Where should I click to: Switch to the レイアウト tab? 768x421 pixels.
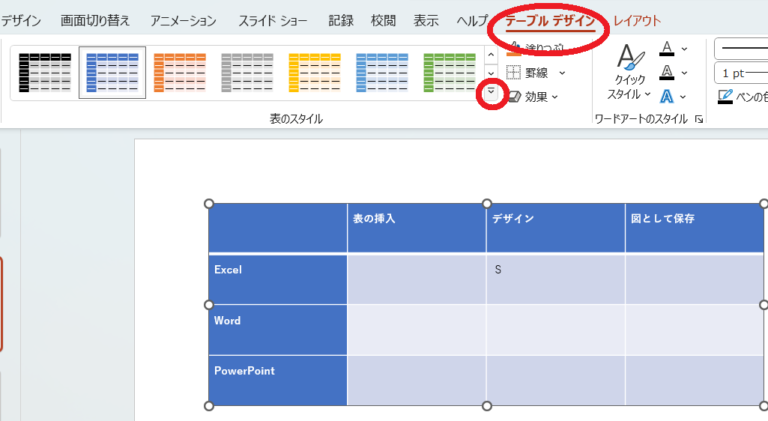click(x=637, y=21)
